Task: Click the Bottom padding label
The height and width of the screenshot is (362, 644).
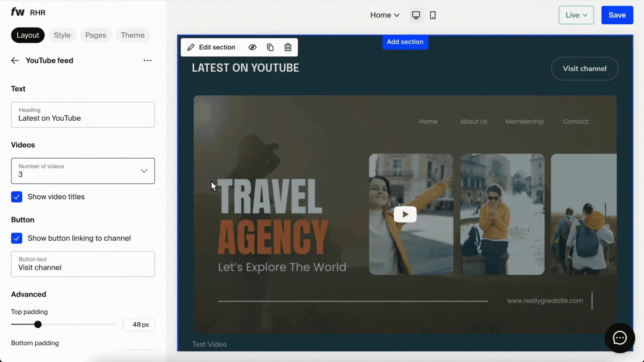Action: (35, 343)
